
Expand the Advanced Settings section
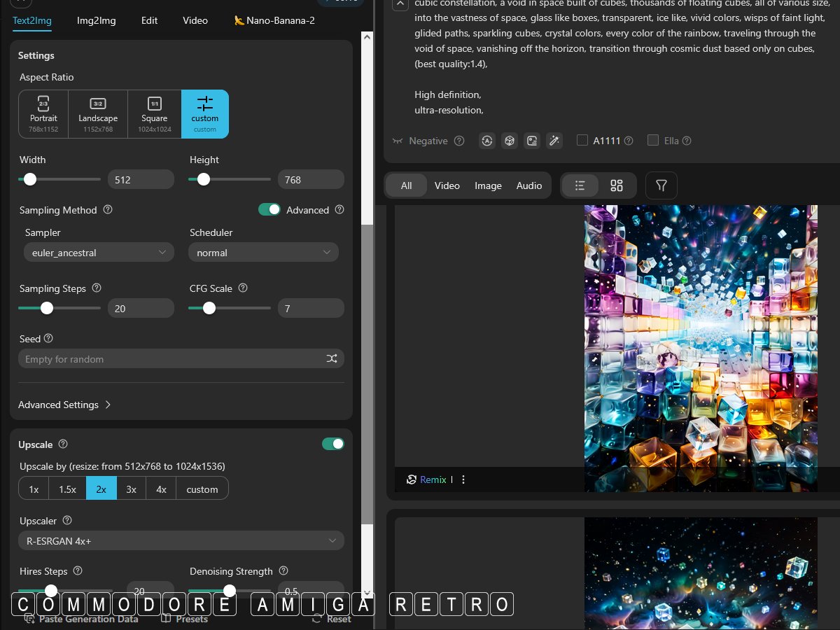64,405
